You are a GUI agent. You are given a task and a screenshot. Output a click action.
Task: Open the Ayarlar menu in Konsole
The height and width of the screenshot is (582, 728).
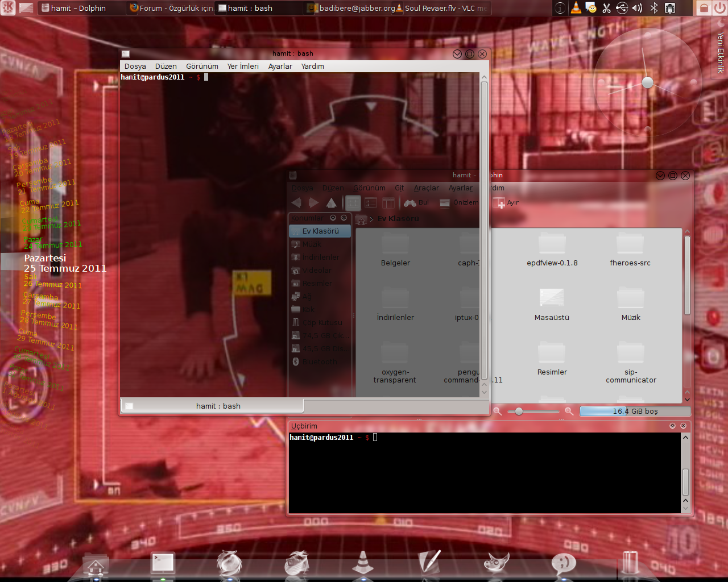coord(280,66)
